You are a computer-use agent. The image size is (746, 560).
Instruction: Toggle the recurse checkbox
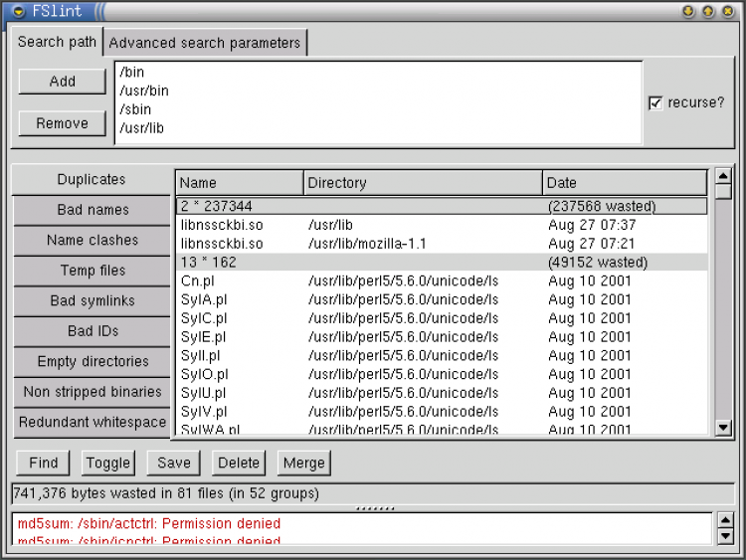tap(655, 103)
